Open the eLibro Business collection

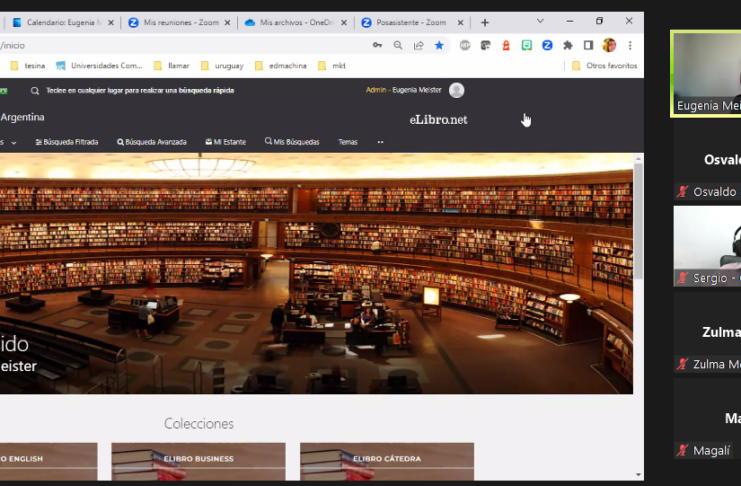pos(198,461)
